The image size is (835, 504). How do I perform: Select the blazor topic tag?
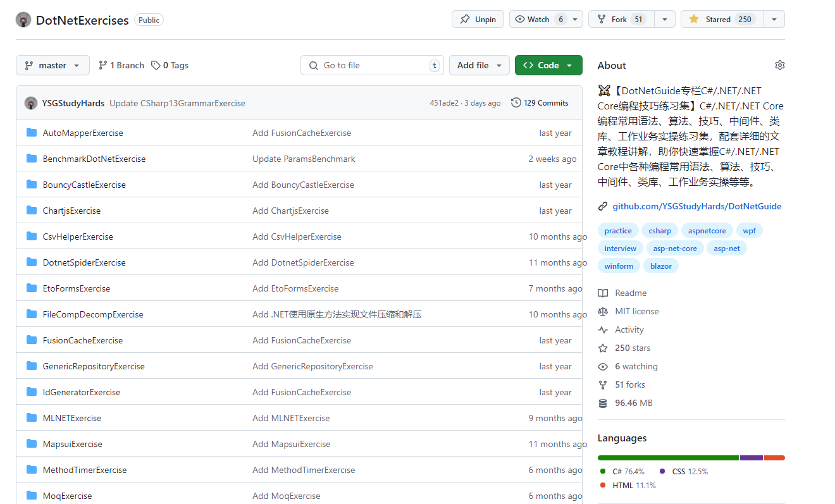coord(661,266)
